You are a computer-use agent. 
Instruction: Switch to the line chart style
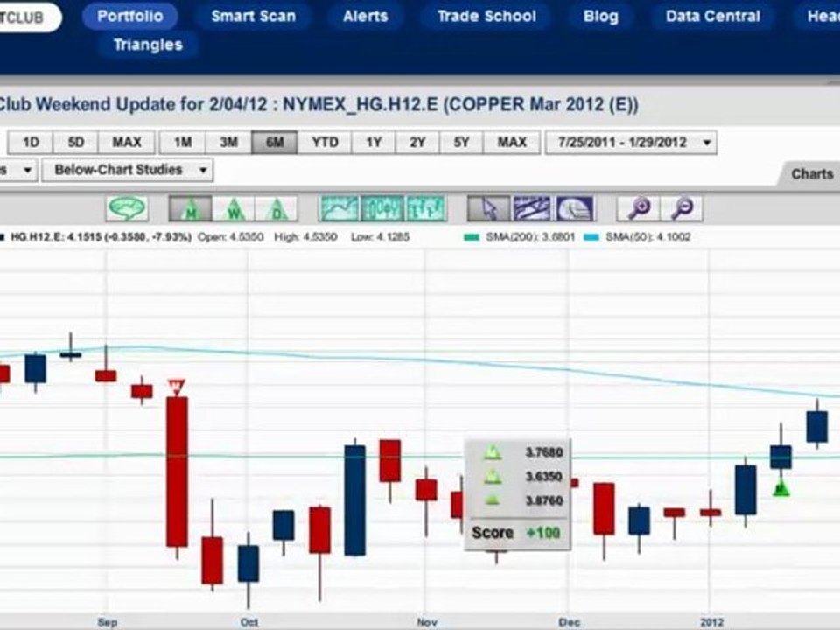coord(339,209)
